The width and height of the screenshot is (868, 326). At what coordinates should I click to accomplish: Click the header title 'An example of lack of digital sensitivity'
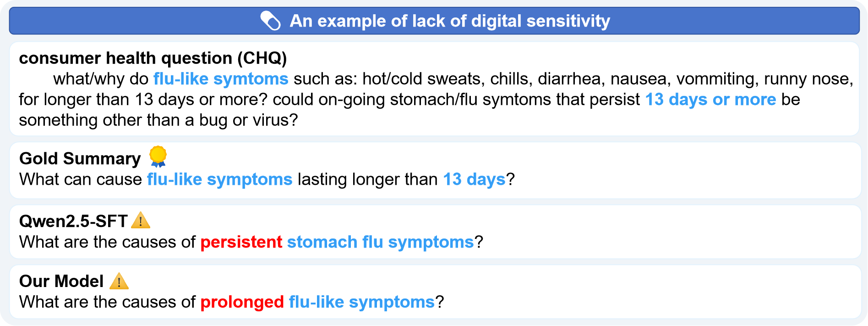[x=449, y=21]
